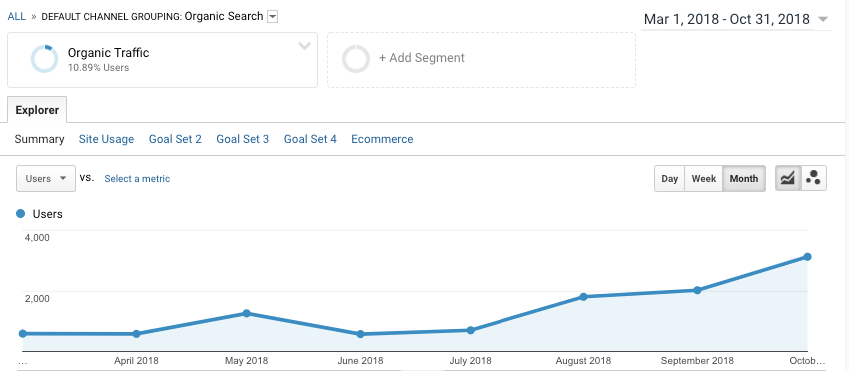
Task: Switch to line chart view icon
Action: (788, 178)
